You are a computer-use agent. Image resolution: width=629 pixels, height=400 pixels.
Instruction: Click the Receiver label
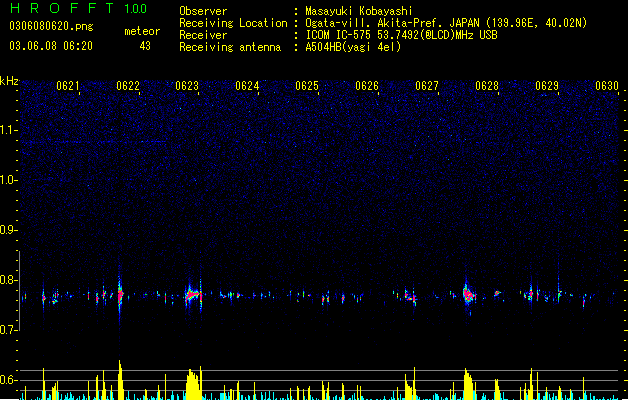coord(203,35)
